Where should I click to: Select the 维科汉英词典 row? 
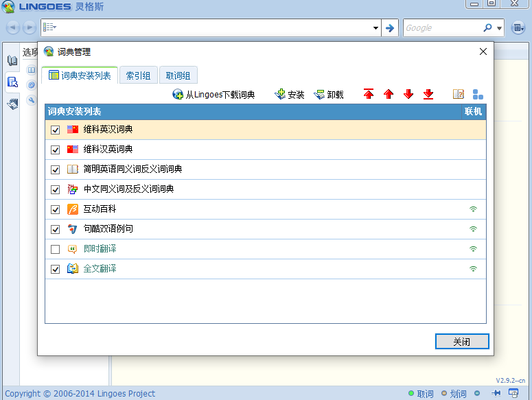(266, 150)
